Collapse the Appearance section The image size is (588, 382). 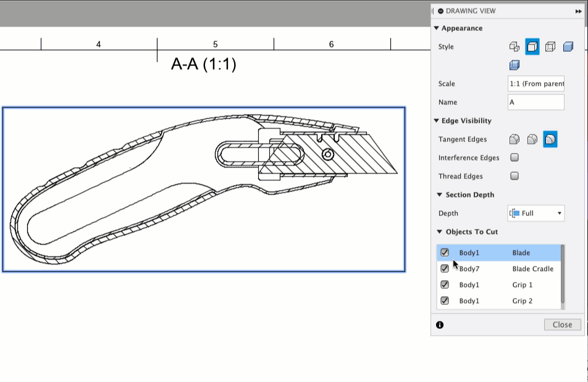click(x=437, y=28)
